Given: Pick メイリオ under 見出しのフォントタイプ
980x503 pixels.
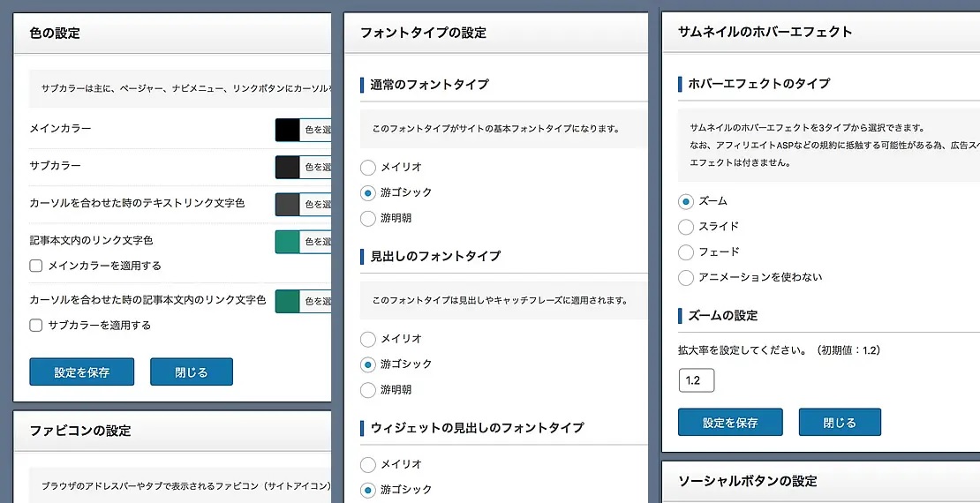Looking at the screenshot, I should click(x=368, y=339).
